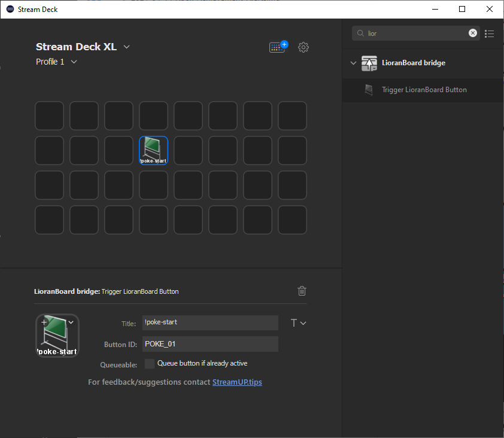Viewport: 504px width, 438px height.
Task: Select the Trigger LioranBoard Button action icon
Action: click(x=369, y=90)
